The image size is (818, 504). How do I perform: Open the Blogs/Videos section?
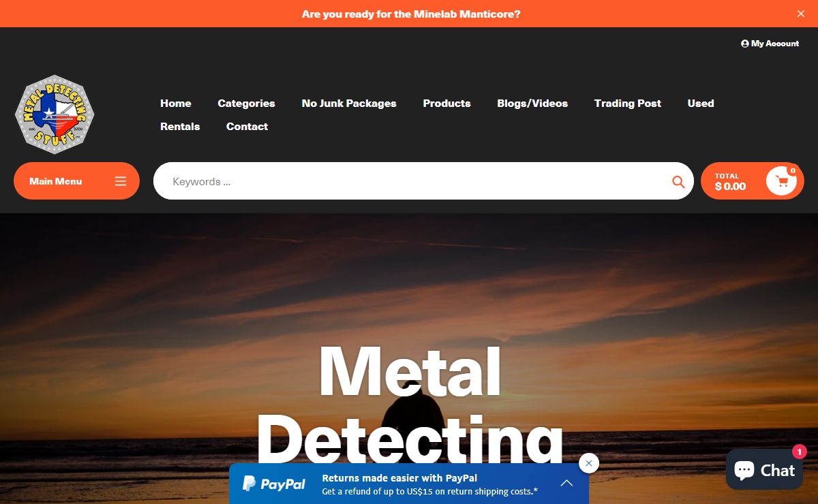[x=532, y=103]
